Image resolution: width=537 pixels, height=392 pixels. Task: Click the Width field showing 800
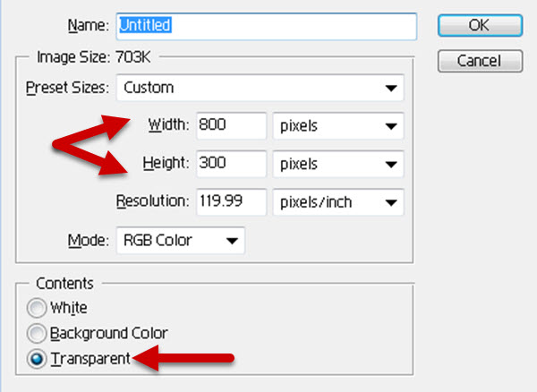tap(231, 125)
